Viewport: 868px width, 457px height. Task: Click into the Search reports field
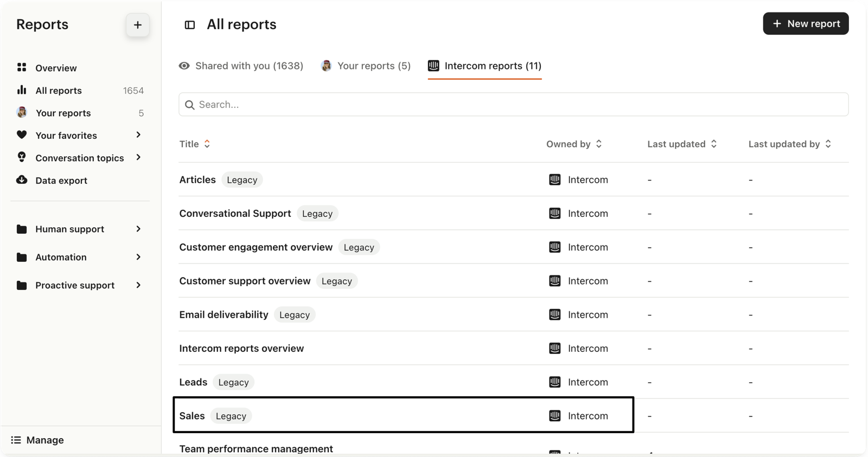coord(513,104)
